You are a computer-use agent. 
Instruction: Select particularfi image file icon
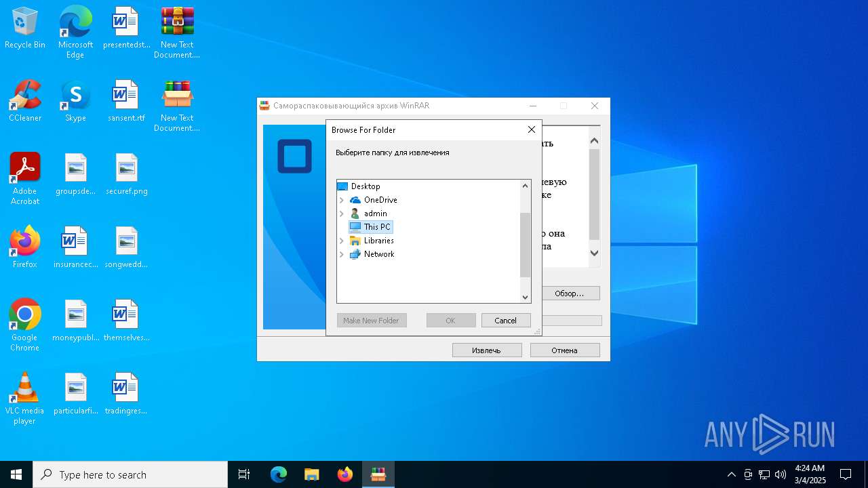pyautogui.click(x=75, y=394)
